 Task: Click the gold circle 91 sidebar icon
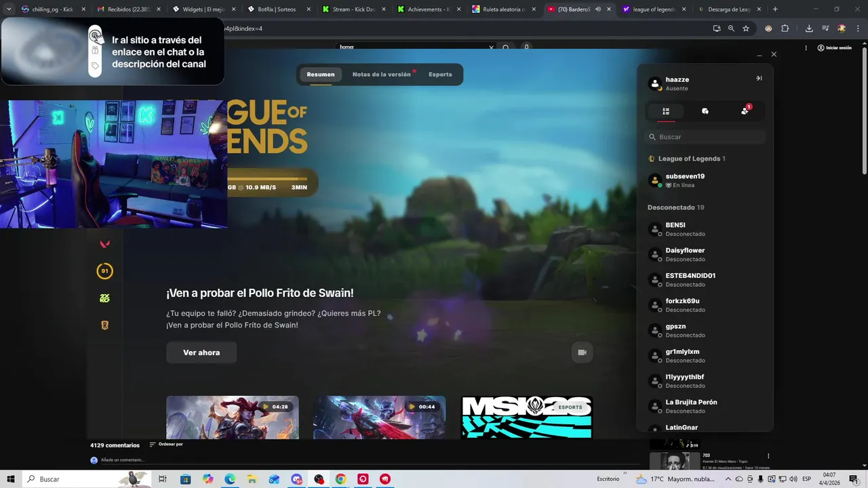[x=104, y=271]
